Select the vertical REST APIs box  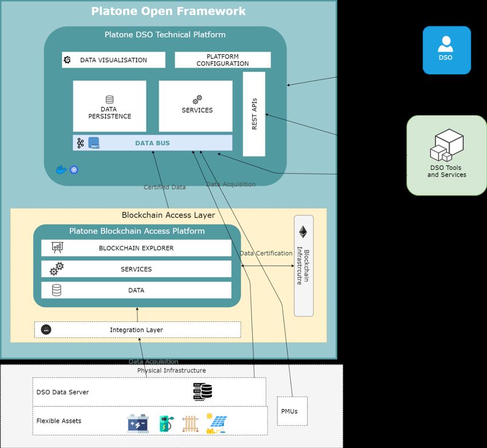pos(254,114)
